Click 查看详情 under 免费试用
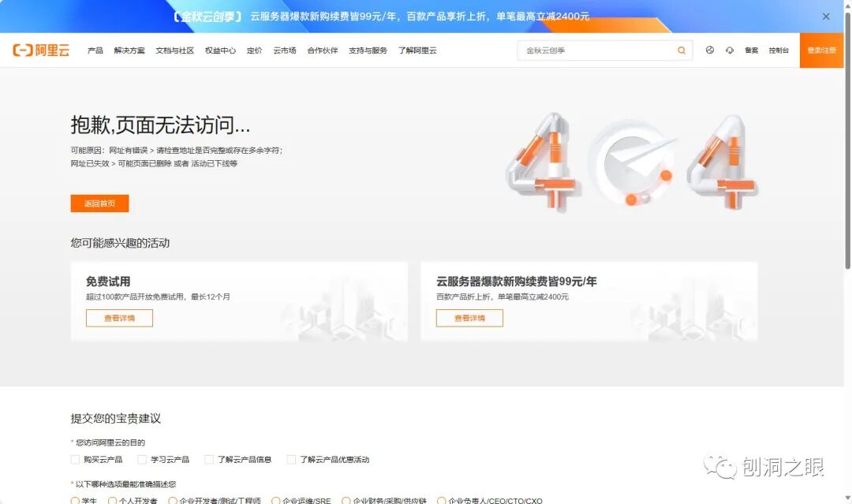 tap(120, 319)
